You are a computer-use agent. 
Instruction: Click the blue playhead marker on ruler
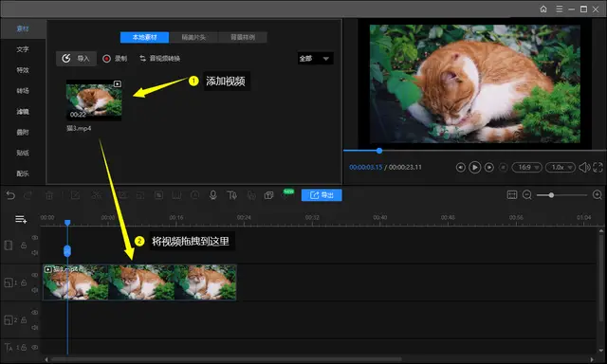(x=67, y=223)
